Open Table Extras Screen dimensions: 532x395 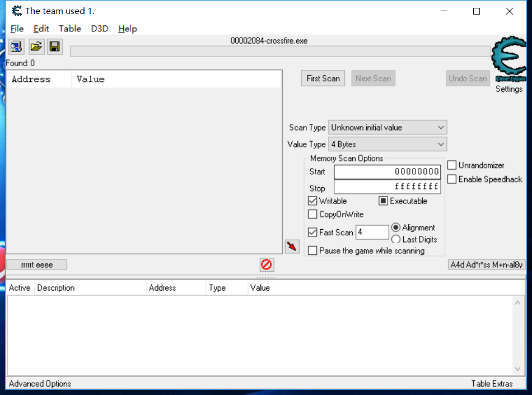click(492, 384)
